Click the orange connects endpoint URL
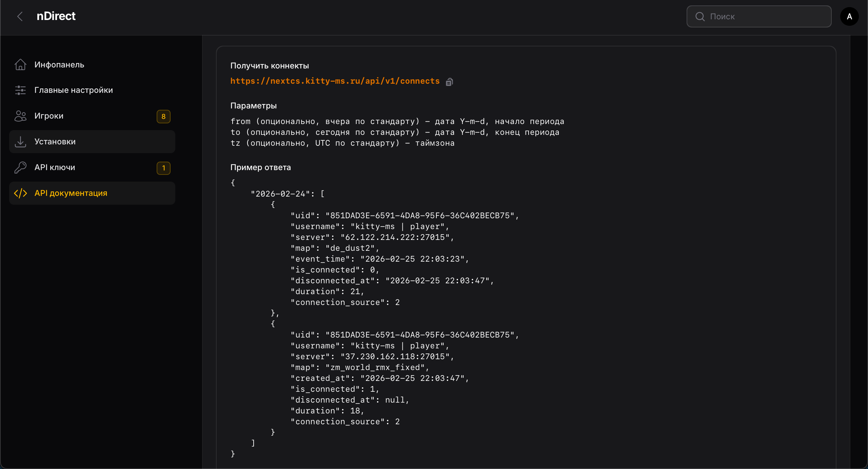868x469 pixels. click(335, 81)
